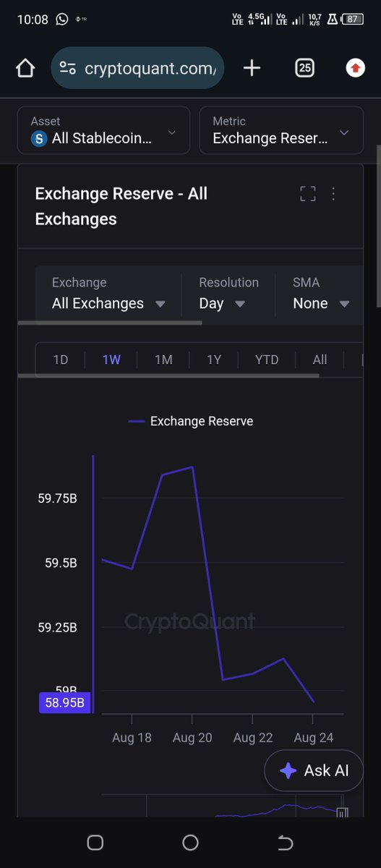The height and width of the screenshot is (868, 381).
Task: Tap the Aug 18 x-axis label
Action: click(x=132, y=738)
